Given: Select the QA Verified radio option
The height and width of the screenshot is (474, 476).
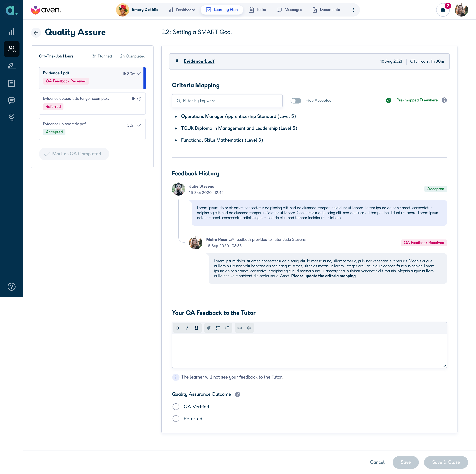Looking at the screenshot, I should click(176, 406).
